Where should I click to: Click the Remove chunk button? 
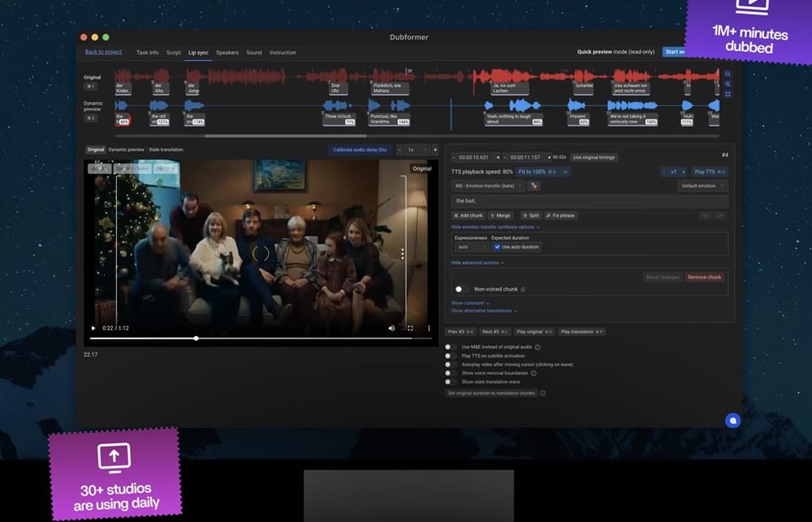(704, 278)
